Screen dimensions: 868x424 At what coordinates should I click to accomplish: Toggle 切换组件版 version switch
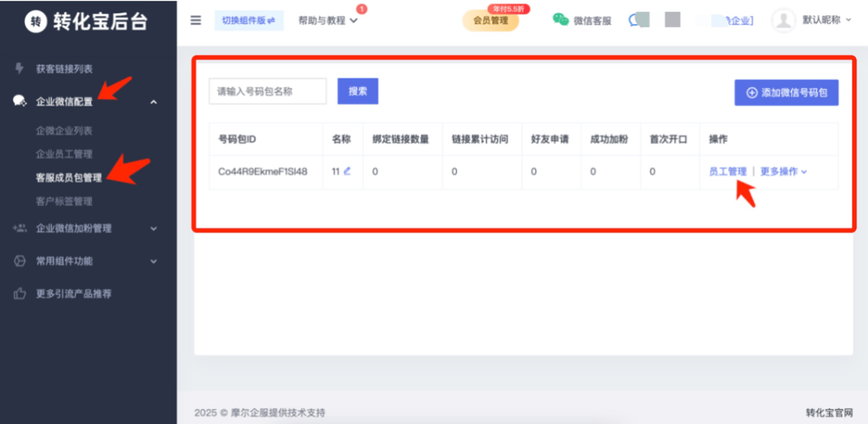(248, 20)
